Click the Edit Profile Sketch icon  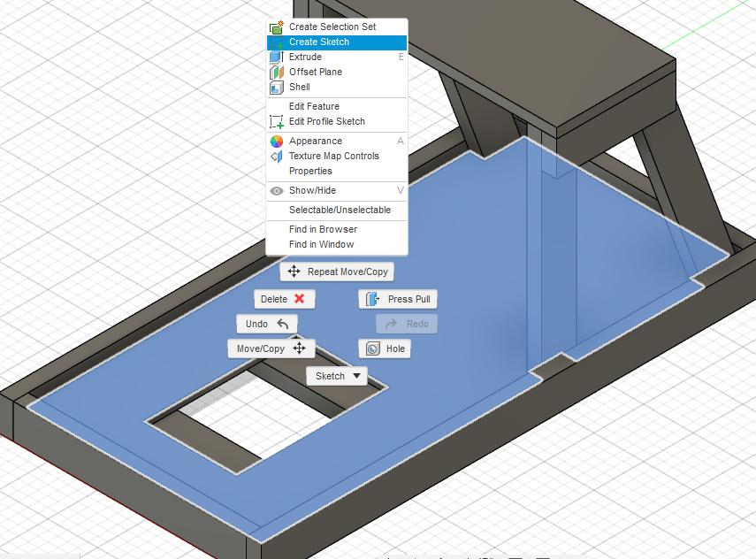pos(278,121)
